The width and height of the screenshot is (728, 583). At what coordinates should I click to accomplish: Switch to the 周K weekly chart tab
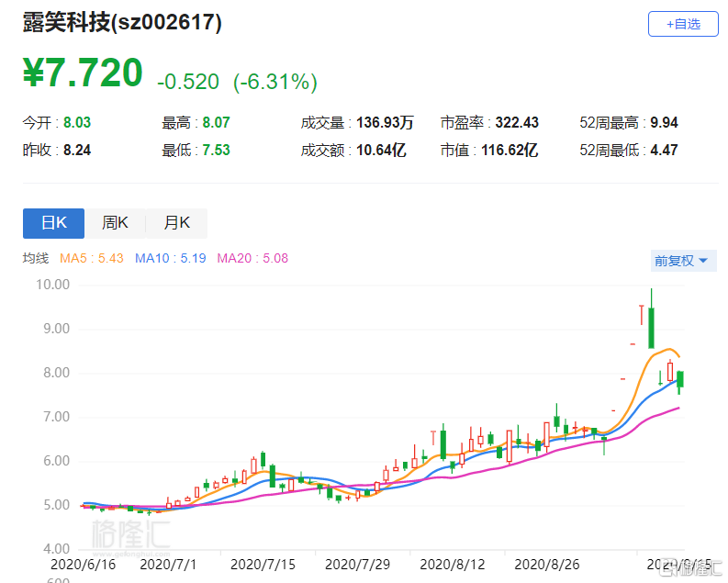point(115,223)
